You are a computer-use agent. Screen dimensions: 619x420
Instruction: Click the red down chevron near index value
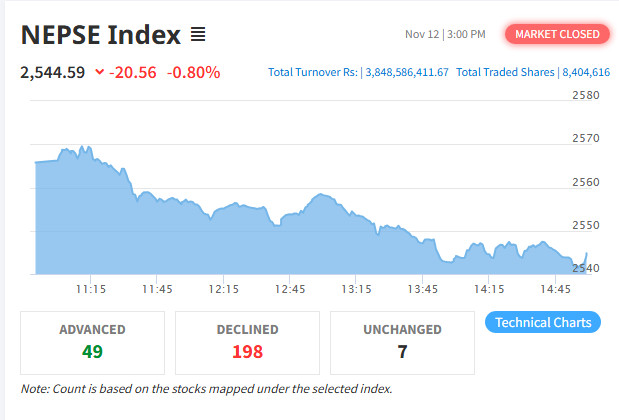coord(99,72)
